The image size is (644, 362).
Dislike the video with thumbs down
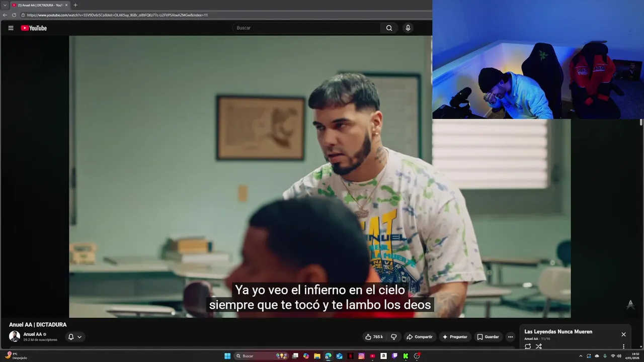394,337
